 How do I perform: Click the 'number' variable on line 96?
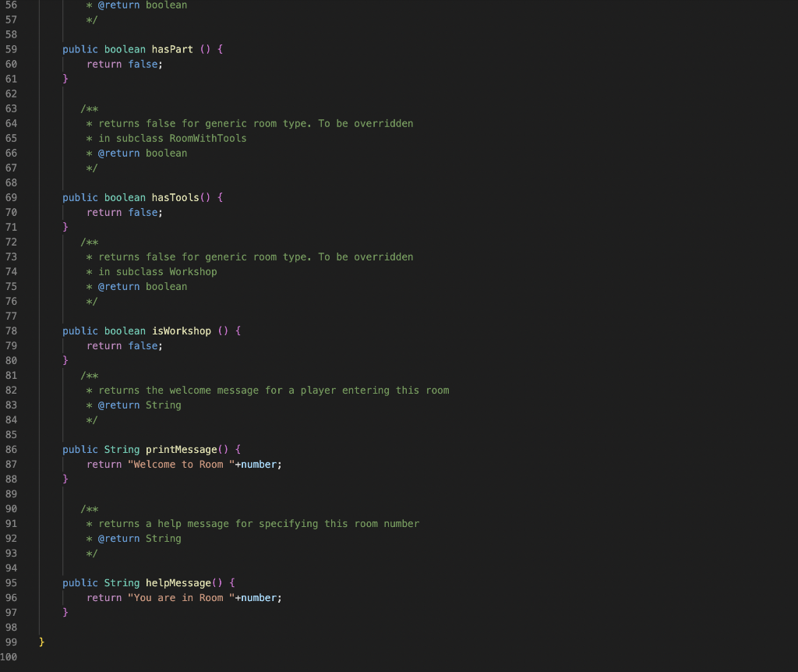[259, 598]
